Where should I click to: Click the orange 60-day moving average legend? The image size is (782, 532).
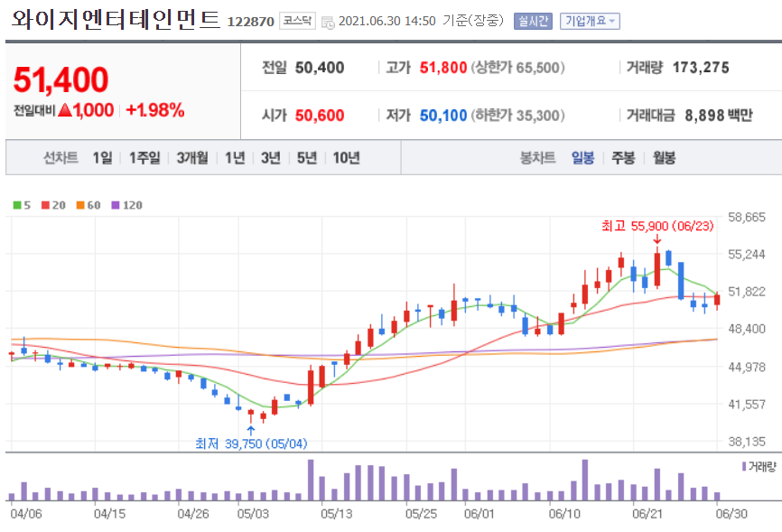(x=88, y=205)
